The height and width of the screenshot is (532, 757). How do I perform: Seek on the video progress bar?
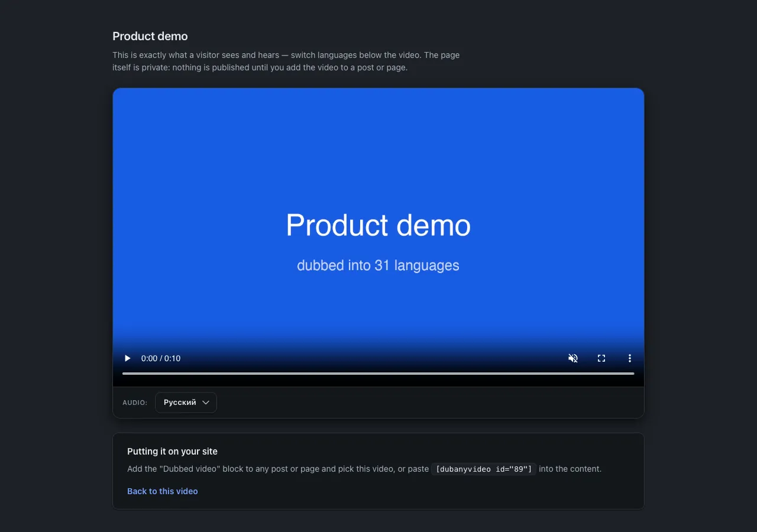coord(378,374)
